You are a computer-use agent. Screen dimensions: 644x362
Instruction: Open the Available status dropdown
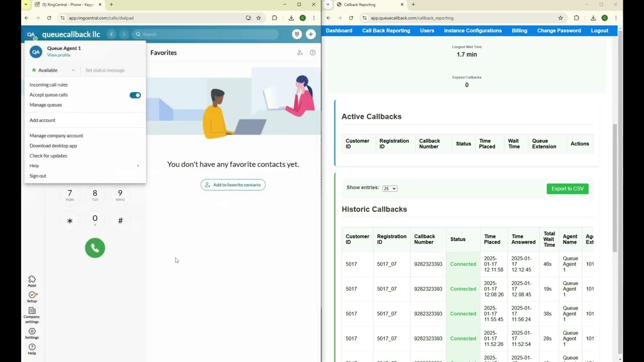pos(54,70)
